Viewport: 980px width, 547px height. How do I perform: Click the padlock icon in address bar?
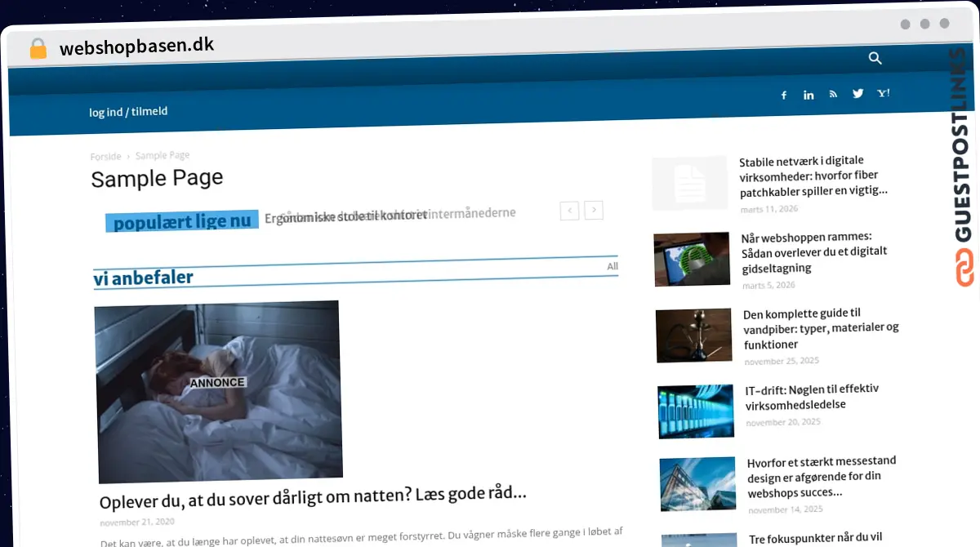pyautogui.click(x=38, y=49)
